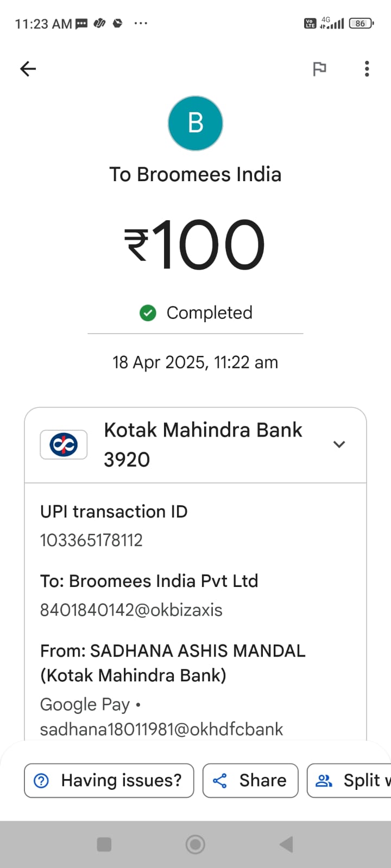391x868 pixels.
Task: Collapse the Kotak Mahindra Bank details chevron
Action: click(x=339, y=444)
